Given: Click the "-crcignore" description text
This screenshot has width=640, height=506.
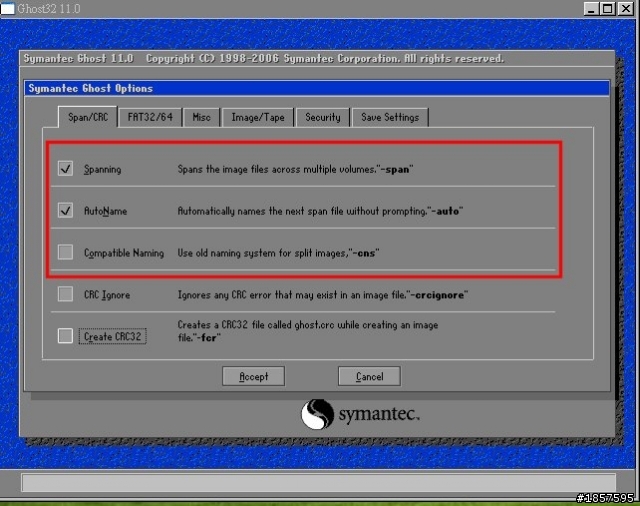Looking at the screenshot, I should (322, 295).
